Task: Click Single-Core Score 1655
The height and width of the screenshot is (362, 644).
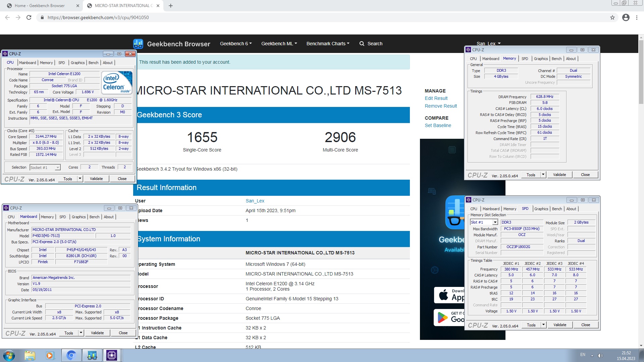Action: [202, 137]
